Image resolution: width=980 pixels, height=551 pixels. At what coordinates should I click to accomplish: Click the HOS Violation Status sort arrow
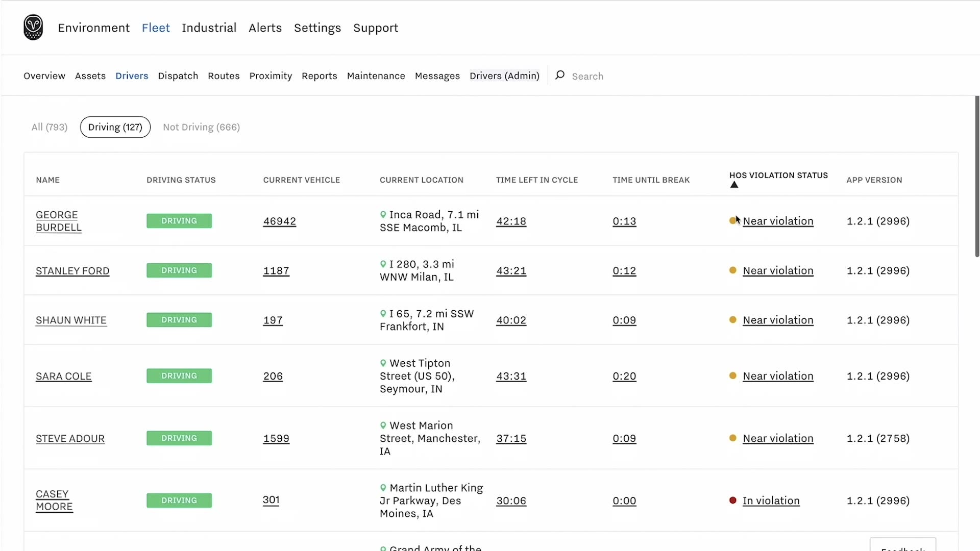click(734, 185)
